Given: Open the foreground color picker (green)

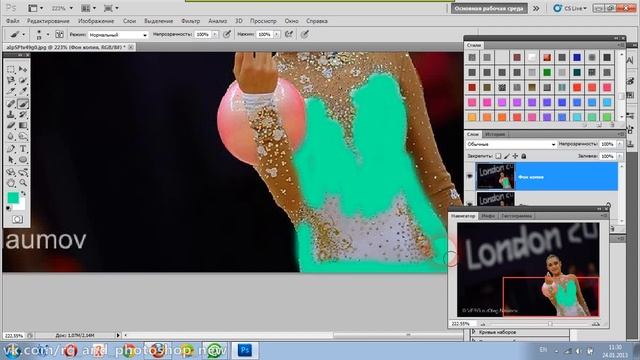Looking at the screenshot, I should coord(13,198).
